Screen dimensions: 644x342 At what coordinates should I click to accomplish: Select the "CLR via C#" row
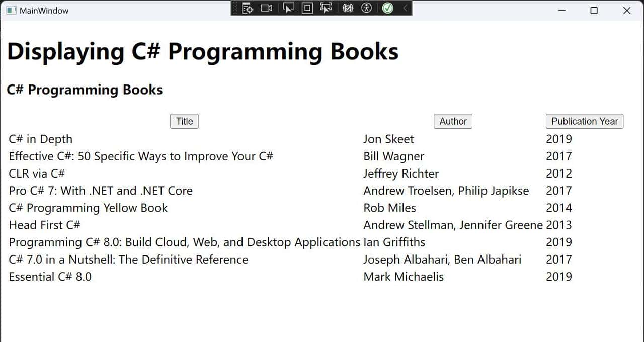[37, 174]
